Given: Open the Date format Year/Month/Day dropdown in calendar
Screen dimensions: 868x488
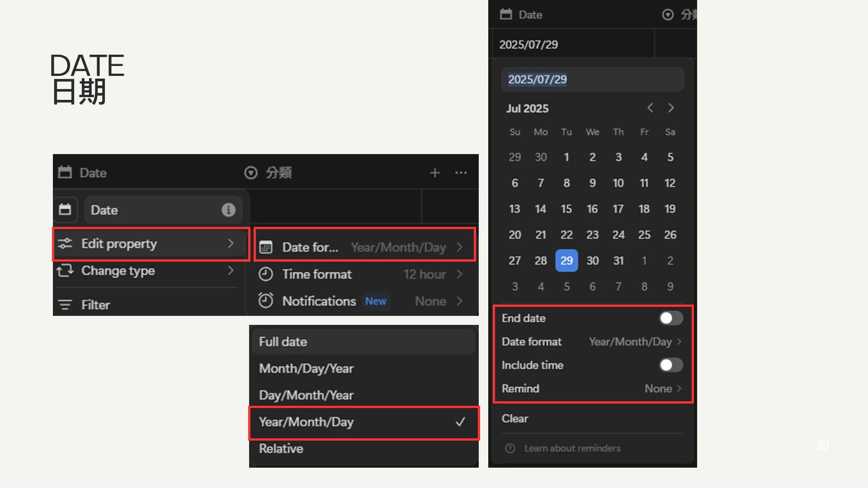Looking at the screenshot, I should 635,342.
